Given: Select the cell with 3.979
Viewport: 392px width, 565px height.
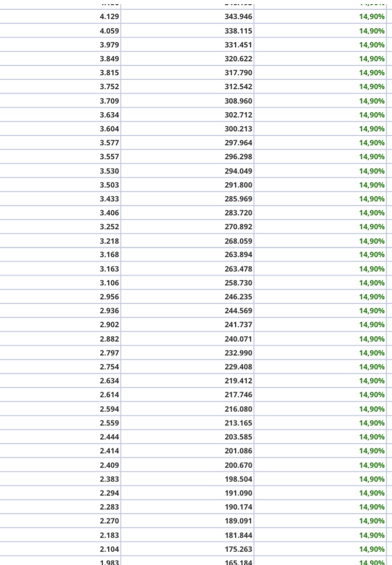Looking at the screenshot, I should click(x=110, y=45).
